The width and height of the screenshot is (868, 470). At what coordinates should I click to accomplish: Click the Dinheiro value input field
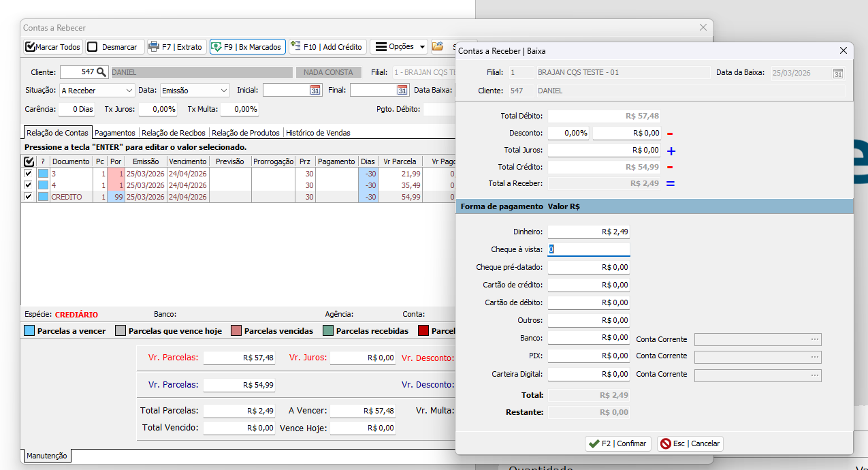click(x=588, y=232)
